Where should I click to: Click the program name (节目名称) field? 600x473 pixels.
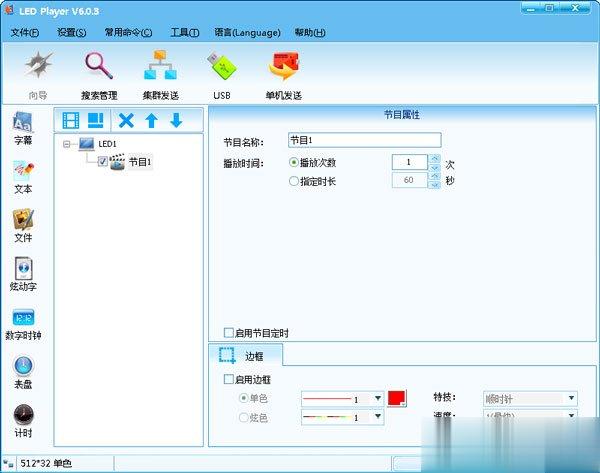pos(364,140)
